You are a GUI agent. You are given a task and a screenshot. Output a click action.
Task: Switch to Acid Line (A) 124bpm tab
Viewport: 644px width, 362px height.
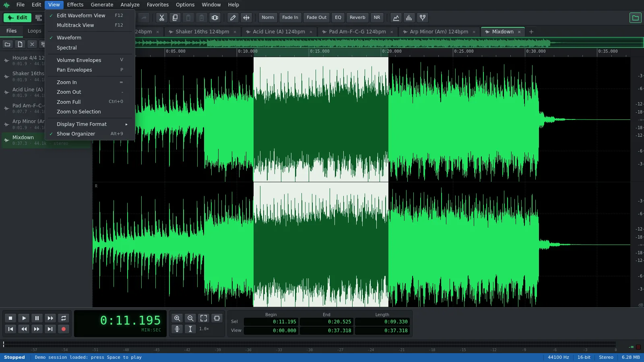(279, 32)
